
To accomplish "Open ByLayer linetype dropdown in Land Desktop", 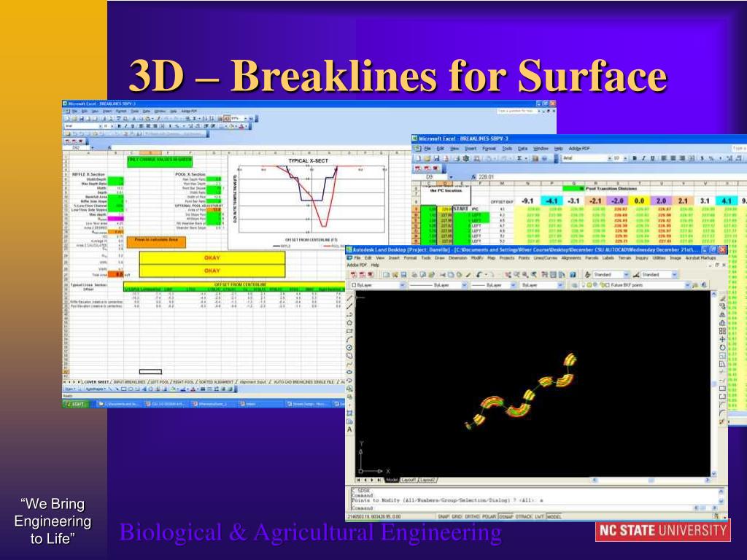I will [x=464, y=285].
